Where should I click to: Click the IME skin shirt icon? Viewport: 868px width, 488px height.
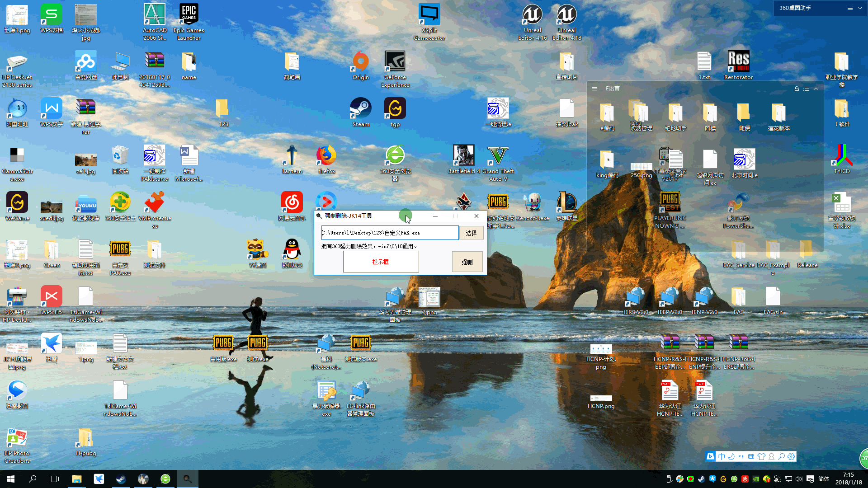click(x=761, y=457)
